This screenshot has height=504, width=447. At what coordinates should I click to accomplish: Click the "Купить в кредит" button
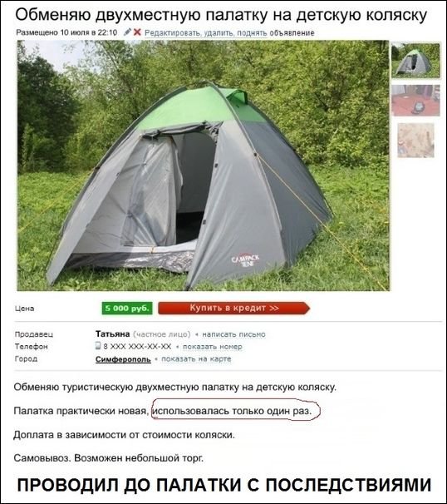click(233, 308)
